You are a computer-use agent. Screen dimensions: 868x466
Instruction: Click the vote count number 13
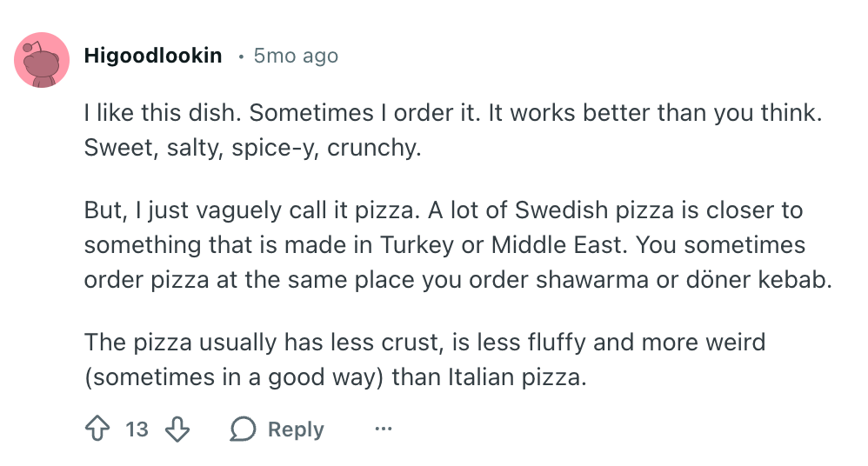(x=137, y=429)
